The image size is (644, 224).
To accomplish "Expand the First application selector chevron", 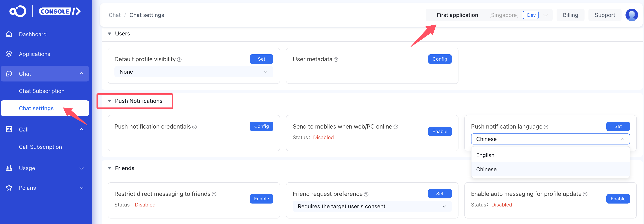I will click(546, 15).
